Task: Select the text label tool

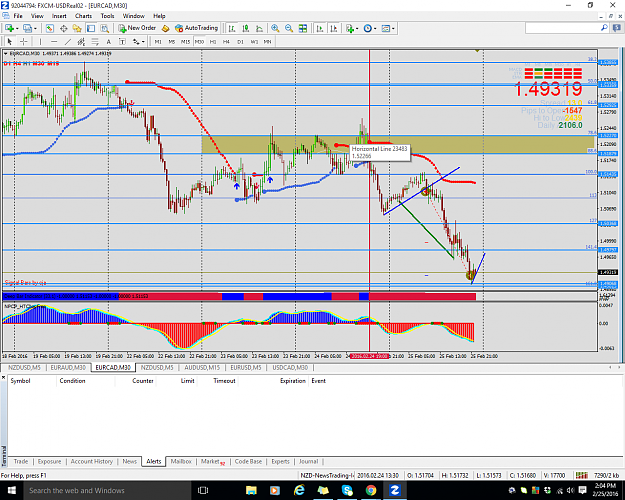Action: [122, 41]
